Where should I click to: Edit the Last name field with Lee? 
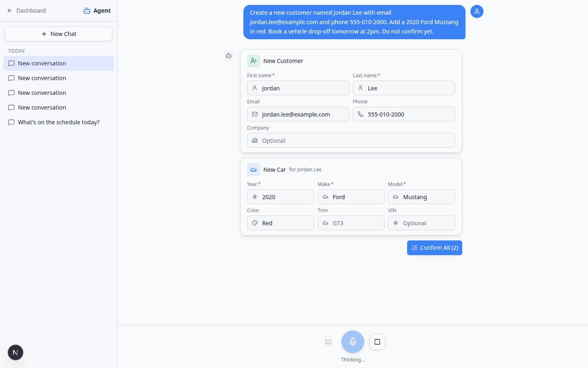(404, 88)
